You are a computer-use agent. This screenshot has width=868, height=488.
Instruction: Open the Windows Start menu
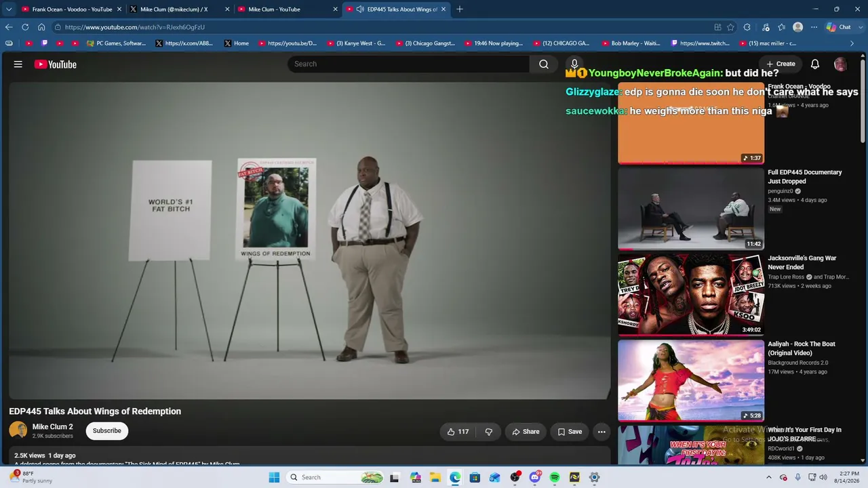[x=274, y=477]
